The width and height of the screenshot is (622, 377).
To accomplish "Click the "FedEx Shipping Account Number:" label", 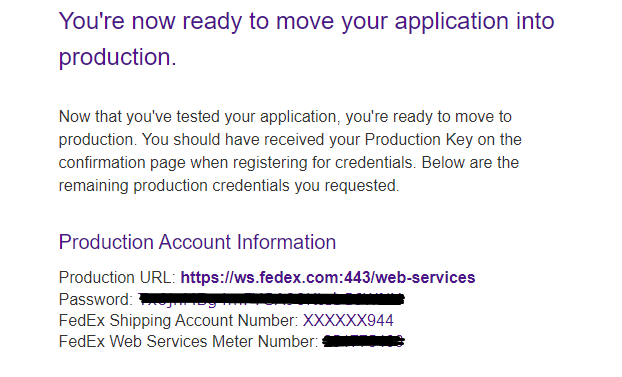I will (x=179, y=320).
